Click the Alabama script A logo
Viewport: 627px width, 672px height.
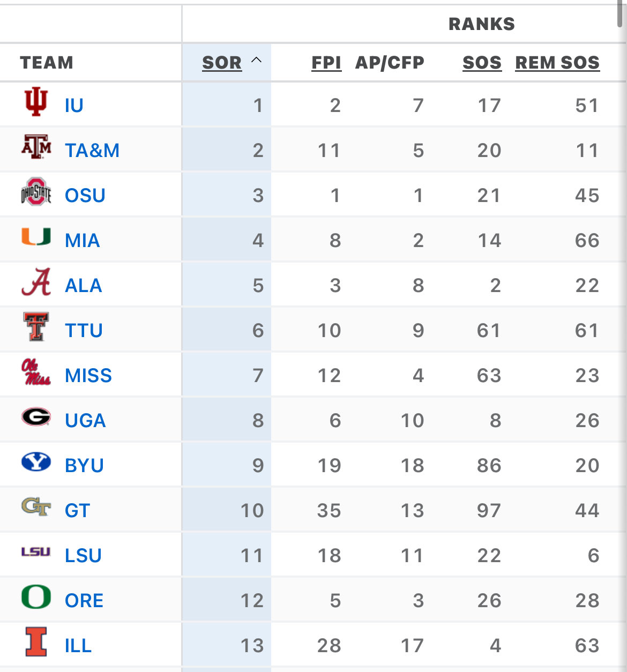tap(36, 282)
